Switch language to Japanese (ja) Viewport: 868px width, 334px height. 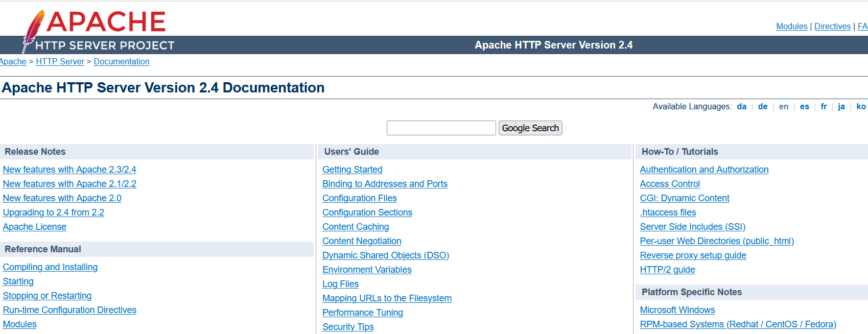coord(841,106)
